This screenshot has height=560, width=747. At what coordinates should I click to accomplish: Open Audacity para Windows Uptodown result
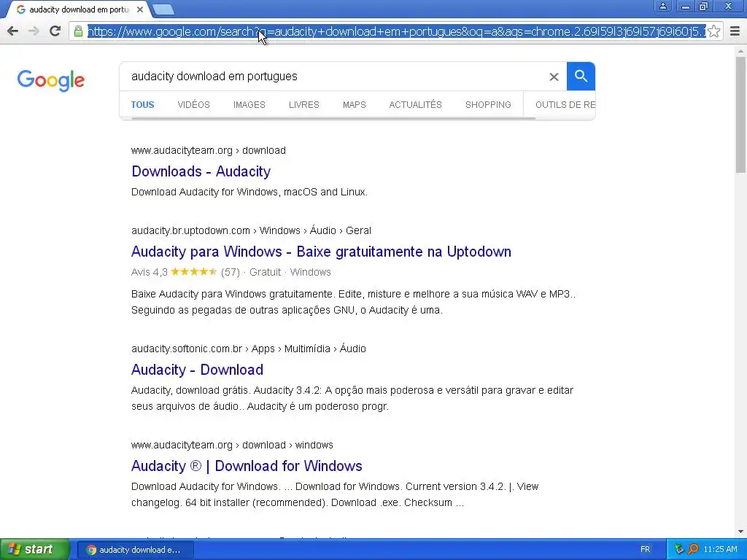321,252
